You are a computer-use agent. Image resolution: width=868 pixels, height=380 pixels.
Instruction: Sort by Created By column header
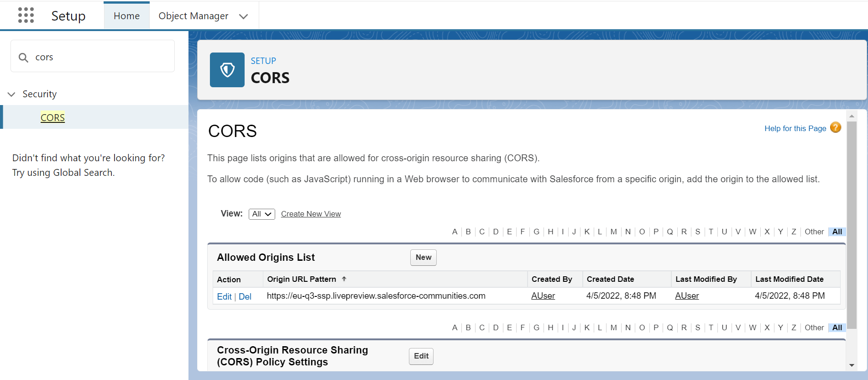point(552,279)
